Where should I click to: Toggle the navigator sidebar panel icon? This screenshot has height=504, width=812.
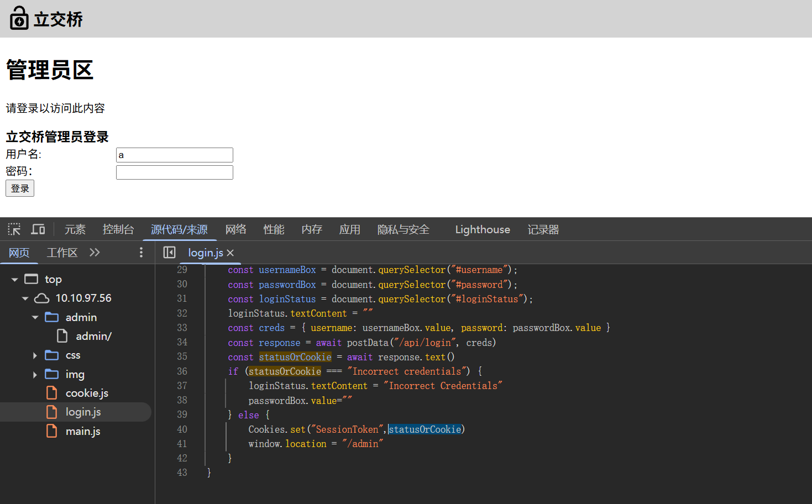point(169,253)
